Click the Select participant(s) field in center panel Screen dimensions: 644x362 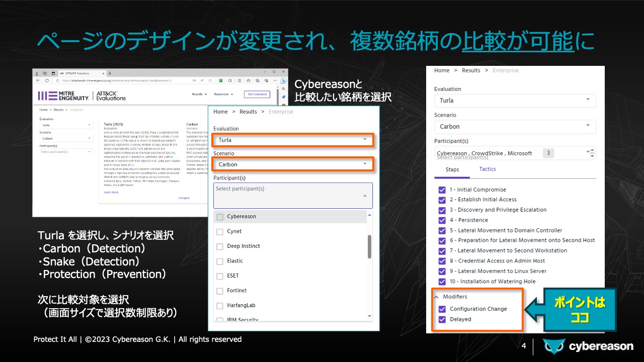pos(293,196)
